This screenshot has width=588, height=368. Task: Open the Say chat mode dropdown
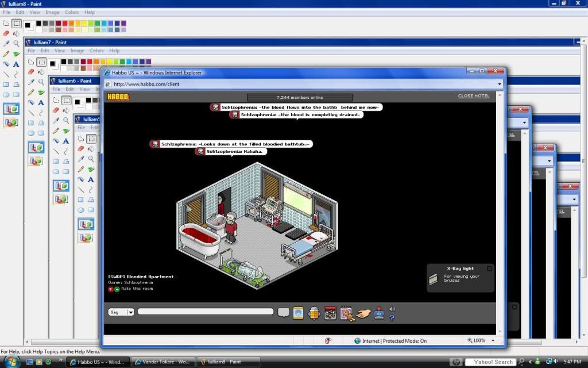click(130, 312)
